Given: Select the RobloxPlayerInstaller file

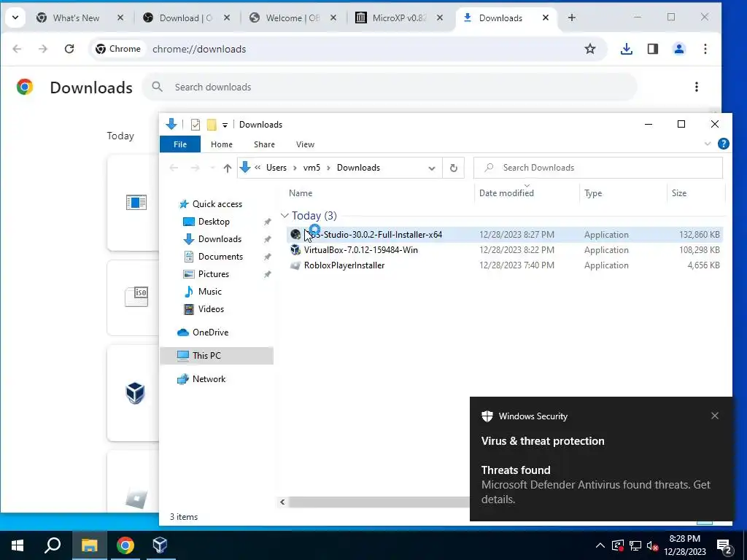Looking at the screenshot, I should 505,265.
